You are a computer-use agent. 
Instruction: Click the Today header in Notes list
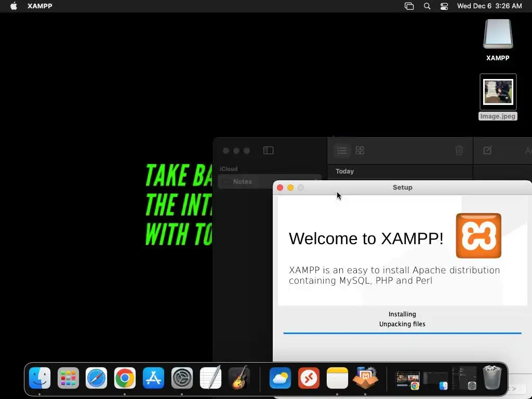(x=345, y=171)
